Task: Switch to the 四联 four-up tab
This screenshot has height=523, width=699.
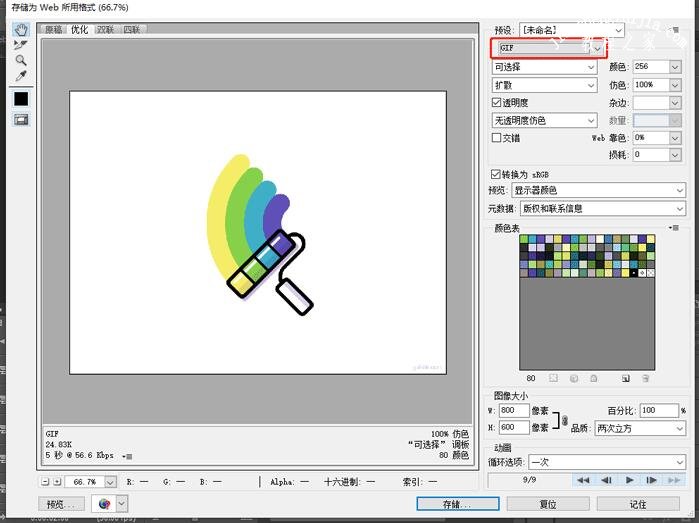Action: [x=132, y=30]
